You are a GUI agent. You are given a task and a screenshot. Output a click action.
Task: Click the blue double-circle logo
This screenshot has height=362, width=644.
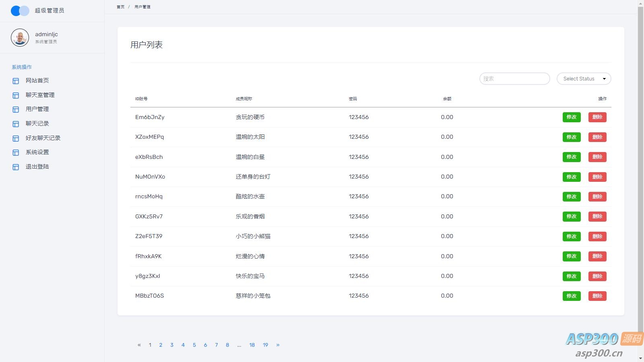[x=20, y=11]
